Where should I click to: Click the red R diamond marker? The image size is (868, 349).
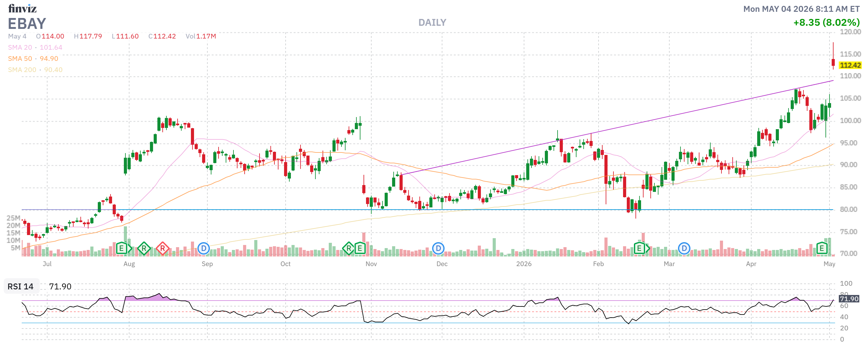(x=162, y=249)
